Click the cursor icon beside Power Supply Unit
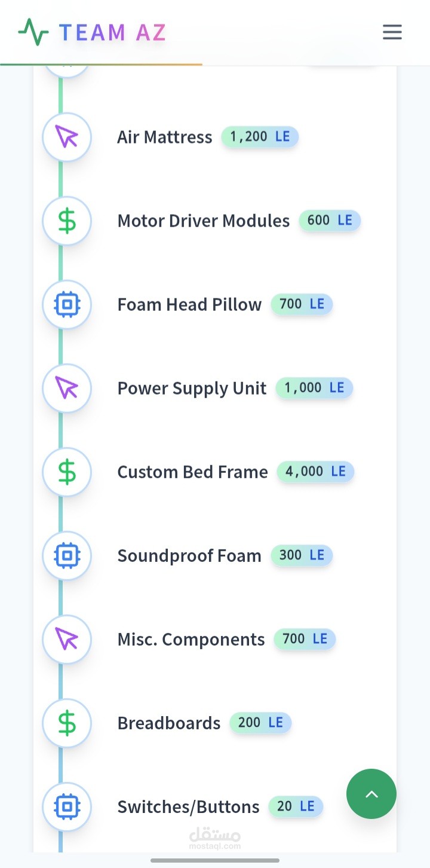The width and height of the screenshot is (430, 868). 67,388
